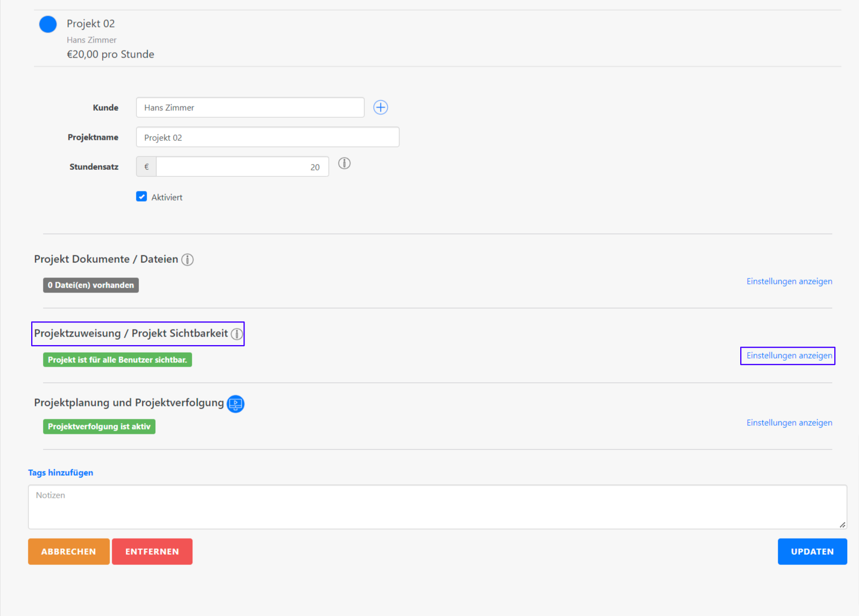
Task: Expand Projektzuweisung settings via Einstellungen anzeigen
Action: pyautogui.click(x=789, y=356)
